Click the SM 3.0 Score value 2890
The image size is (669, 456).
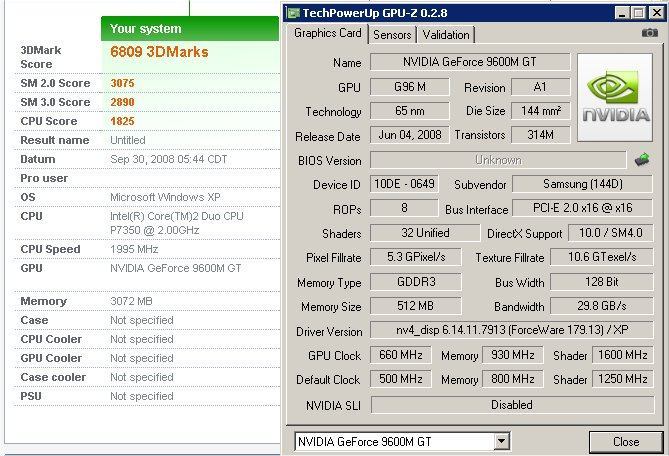click(122, 102)
